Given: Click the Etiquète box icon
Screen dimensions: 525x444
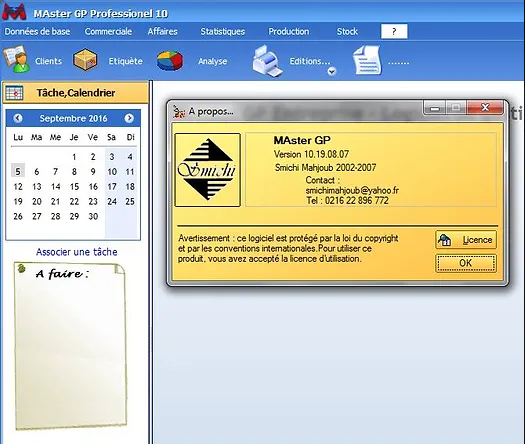Looking at the screenshot, I should pyautogui.click(x=85, y=60).
